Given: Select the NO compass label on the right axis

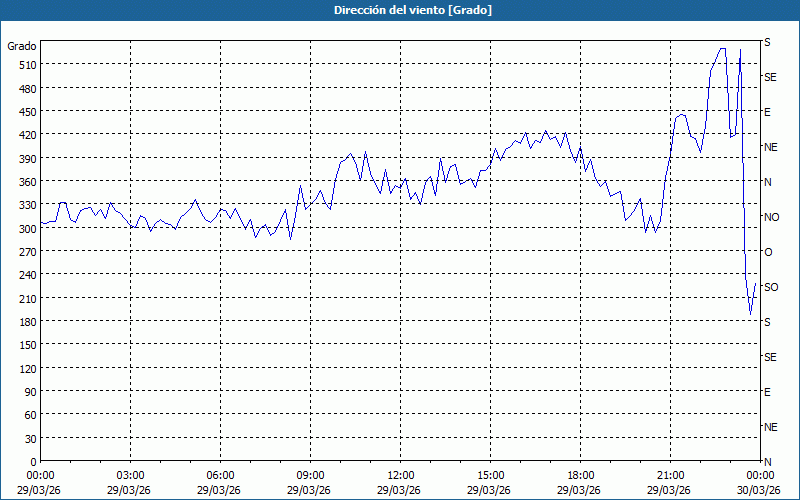Looking at the screenshot, I should coord(771,217).
